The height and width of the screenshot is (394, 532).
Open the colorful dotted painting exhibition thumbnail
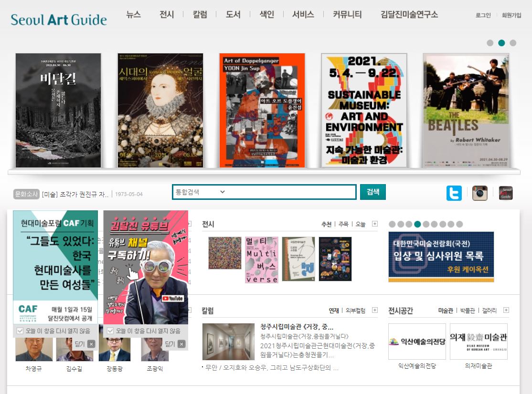(x=224, y=253)
